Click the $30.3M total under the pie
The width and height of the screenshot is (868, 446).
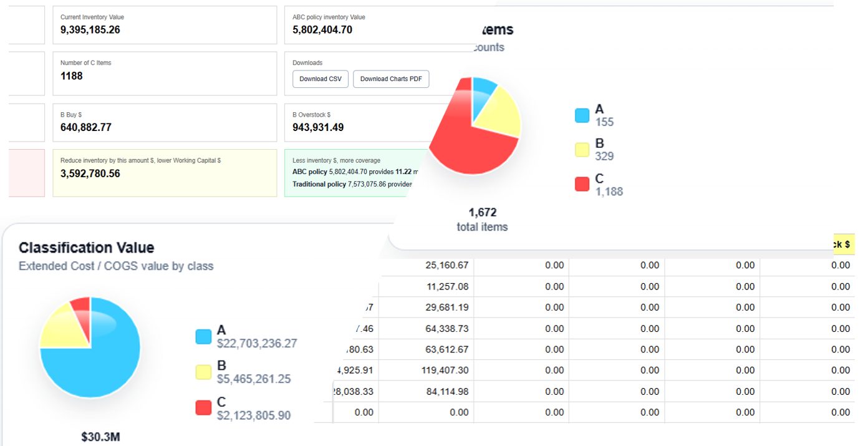point(100,437)
